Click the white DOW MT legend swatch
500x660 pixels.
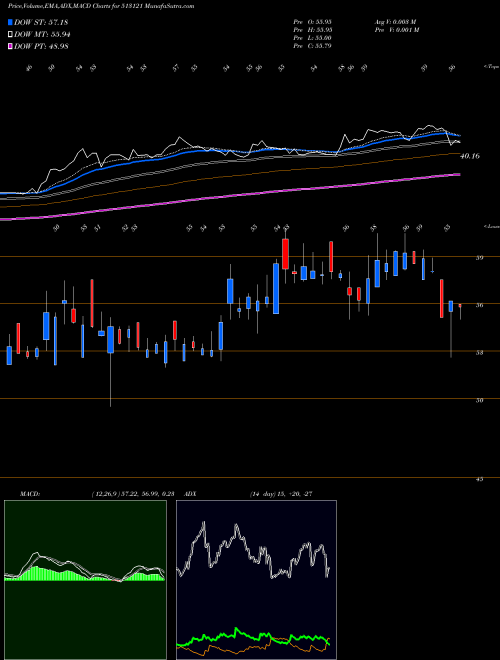(11, 35)
